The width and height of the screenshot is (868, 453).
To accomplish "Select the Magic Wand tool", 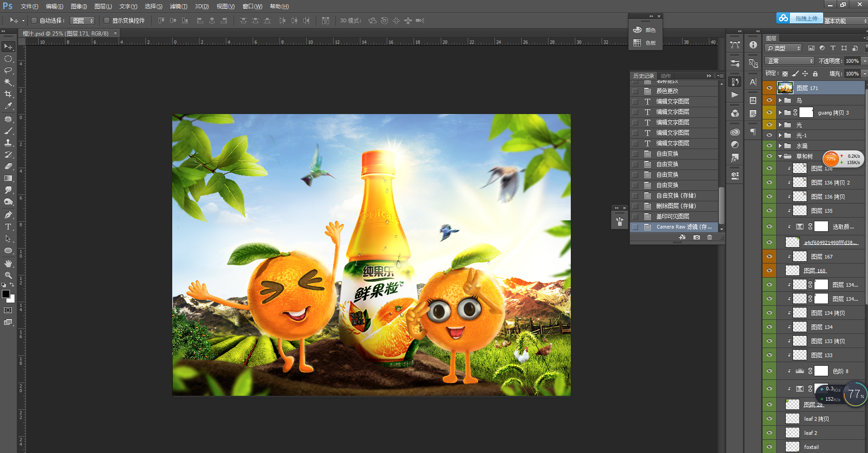I will (x=8, y=82).
